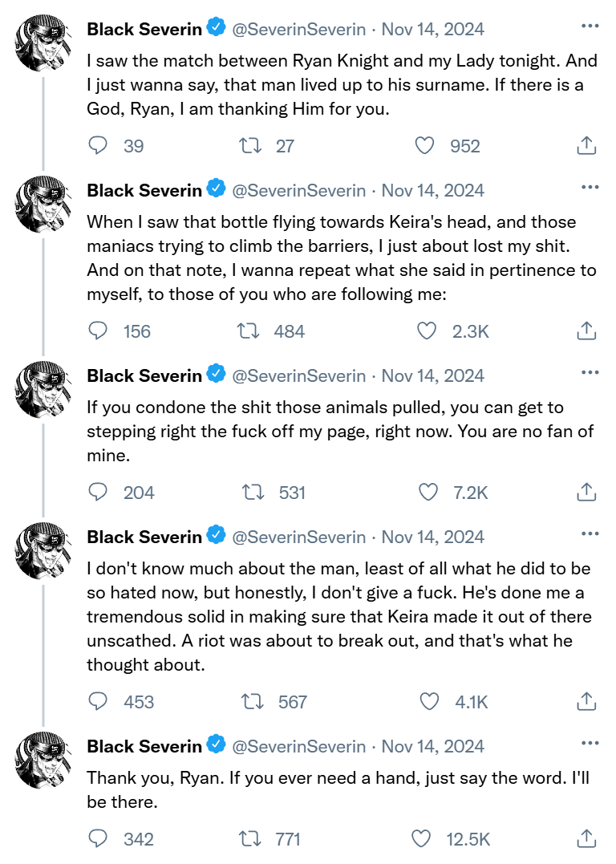Like the tweet with 12.5K likes
Image resolution: width=616 pixels, height=864 pixels.
pos(422,839)
